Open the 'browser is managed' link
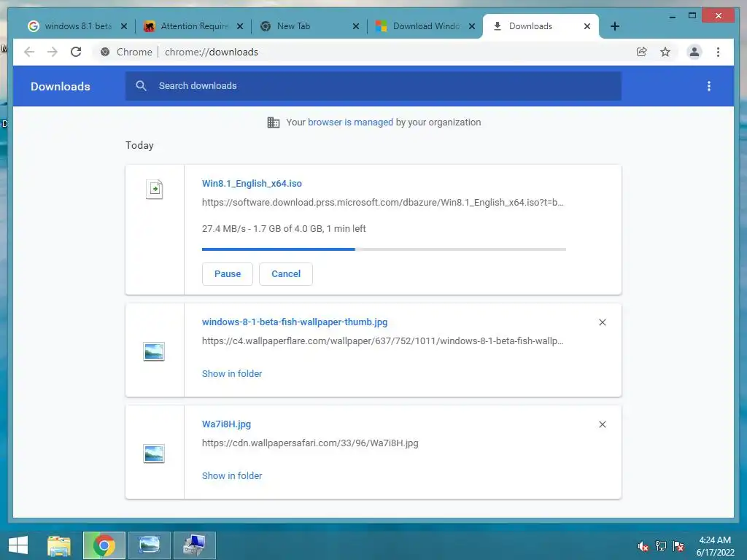 (x=350, y=122)
